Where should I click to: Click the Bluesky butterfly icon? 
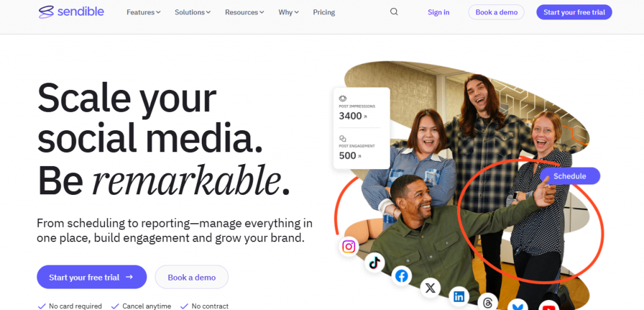(x=518, y=306)
